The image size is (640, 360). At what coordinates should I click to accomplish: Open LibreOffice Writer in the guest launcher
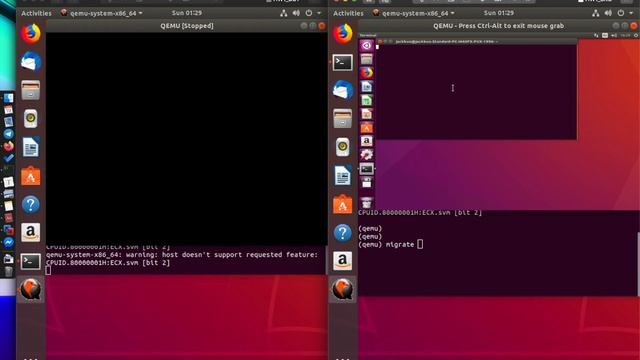point(367,86)
